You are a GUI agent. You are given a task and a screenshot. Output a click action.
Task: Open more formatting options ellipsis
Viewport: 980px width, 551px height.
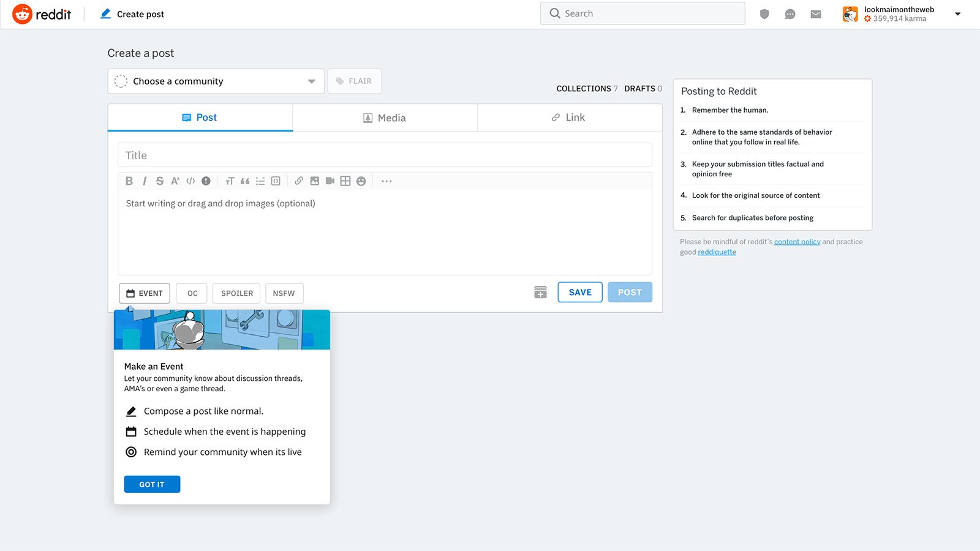386,181
